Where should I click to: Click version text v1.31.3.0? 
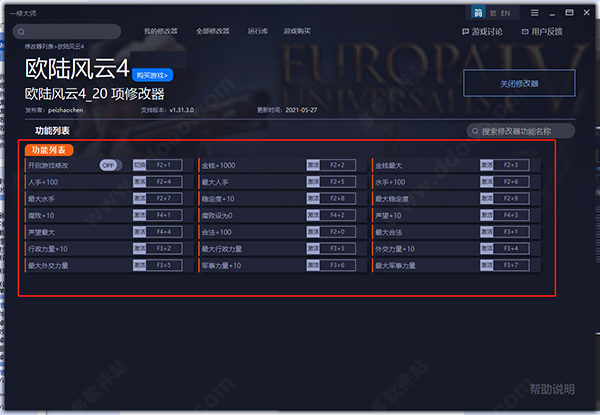182,110
